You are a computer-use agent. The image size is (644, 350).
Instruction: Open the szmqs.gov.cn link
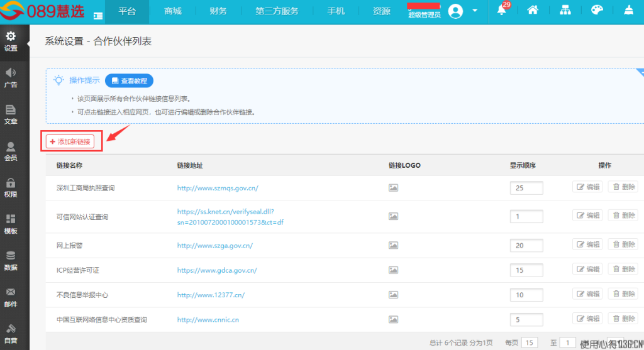click(218, 188)
